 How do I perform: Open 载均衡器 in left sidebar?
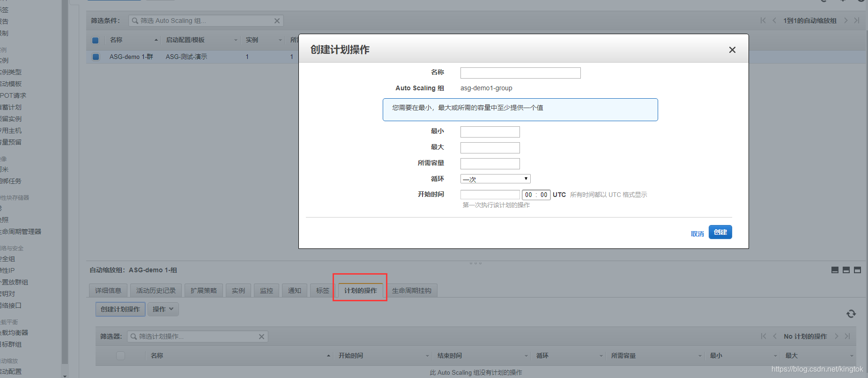(14, 333)
